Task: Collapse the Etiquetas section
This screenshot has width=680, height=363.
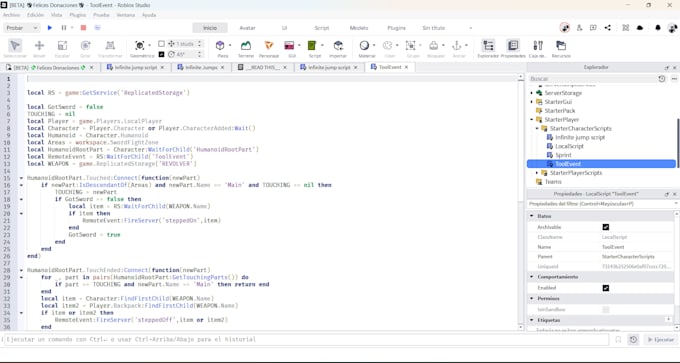Action: coord(532,320)
